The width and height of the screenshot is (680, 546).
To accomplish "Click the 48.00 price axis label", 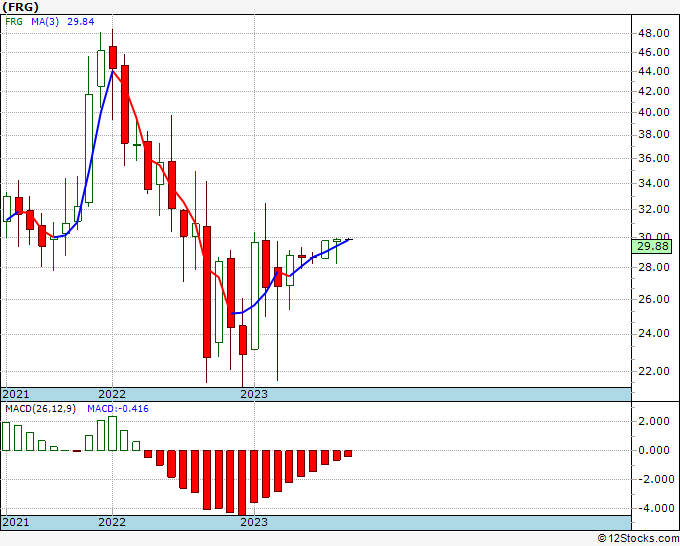I will [654, 33].
